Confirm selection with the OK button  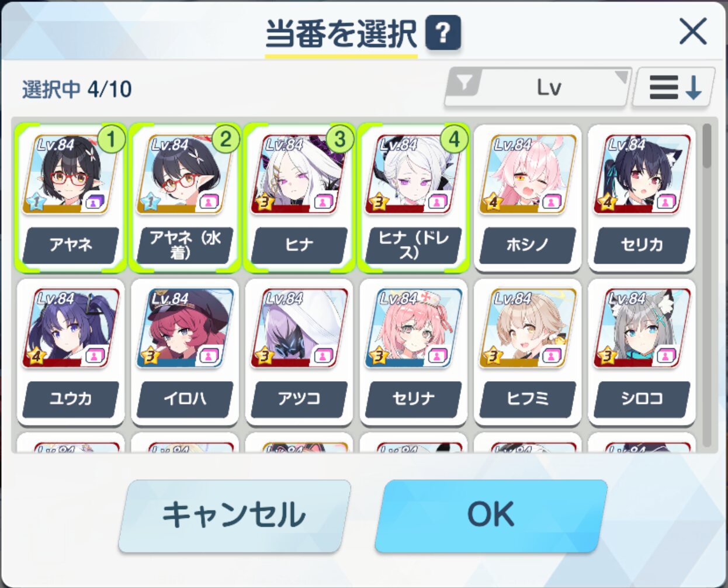pyautogui.click(x=491, y=516)
